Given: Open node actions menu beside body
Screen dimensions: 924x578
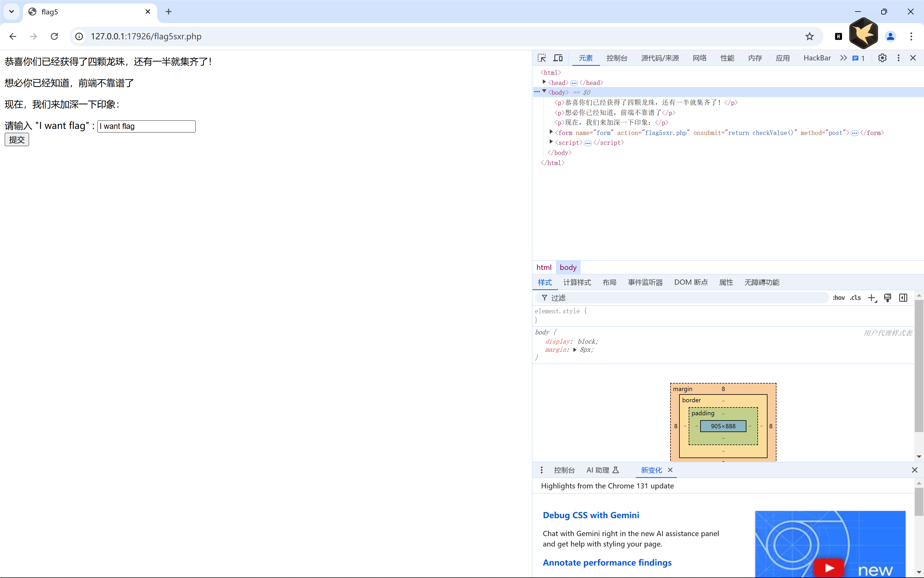Looking at the screenshot, I should point(537,92).
